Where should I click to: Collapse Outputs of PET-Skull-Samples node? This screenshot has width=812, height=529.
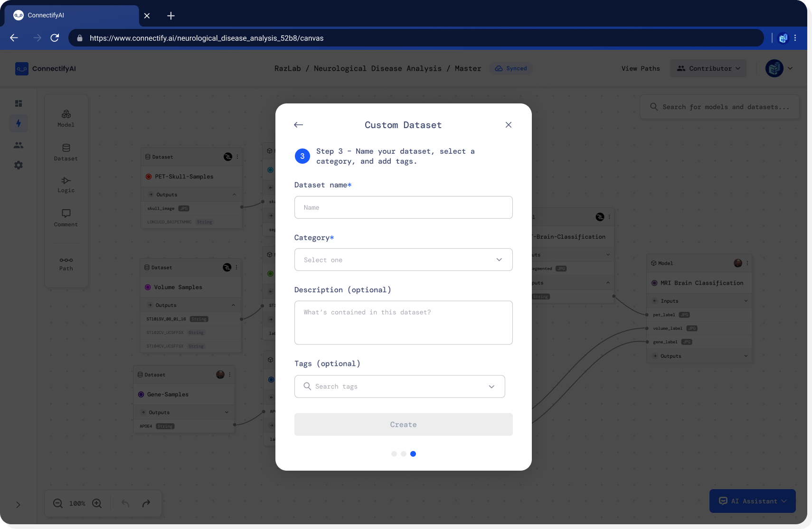[234, 195]
